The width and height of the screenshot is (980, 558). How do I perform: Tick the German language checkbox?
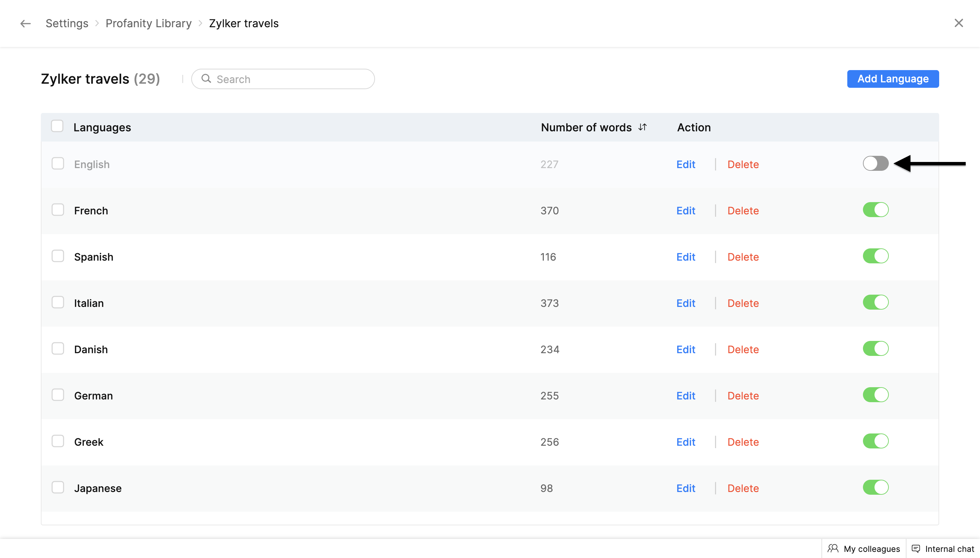[x=58, y=395]
